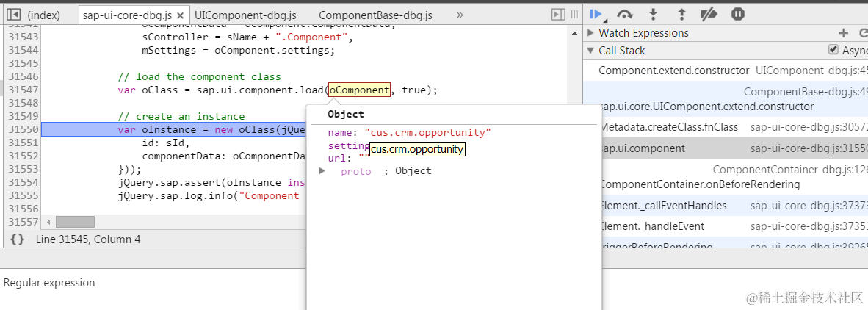This screenshot has height=310, width=868.
Task: Hide the debugger sidebar with the toggle icon
Action: 559,15
